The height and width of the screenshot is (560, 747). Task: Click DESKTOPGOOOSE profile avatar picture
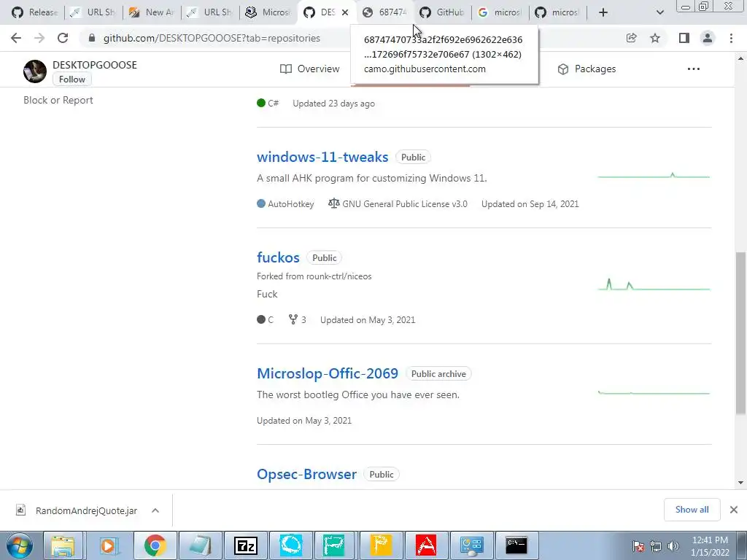pyautogui.click(x=35, y=71)
